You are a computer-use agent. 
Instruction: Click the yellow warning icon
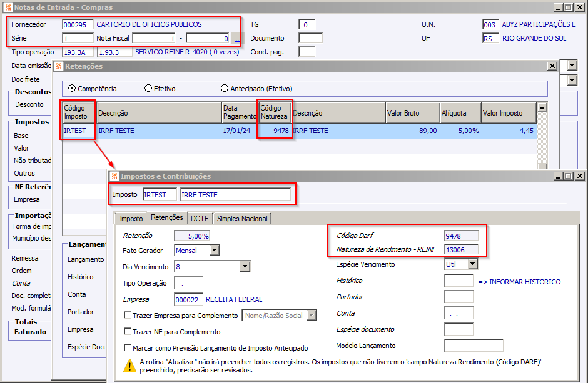click(129, 366)
